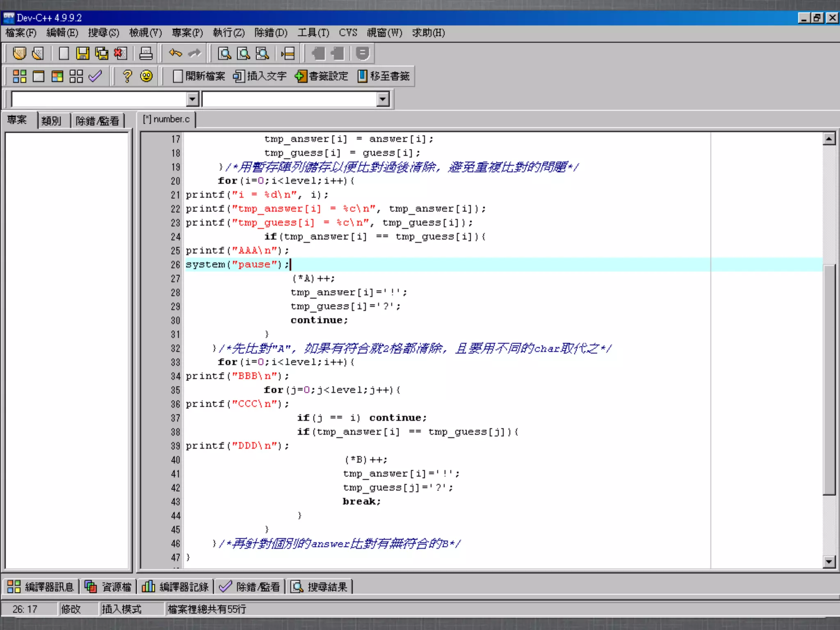The image size is (840, 630).
Task: Click the yellow question mark Help icon
Action: 127,76
